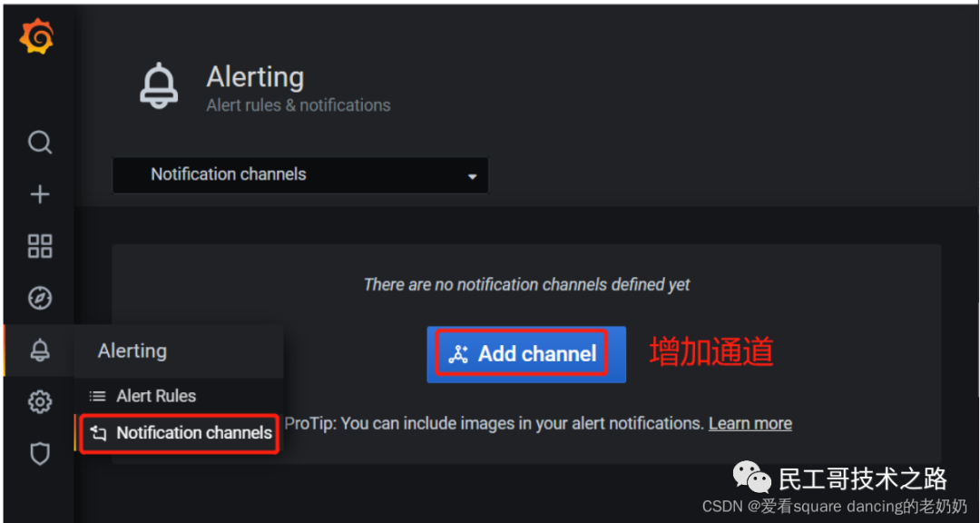
Task: Click the dropdown arrow of Notification channels selector
Action: [473, 176]
